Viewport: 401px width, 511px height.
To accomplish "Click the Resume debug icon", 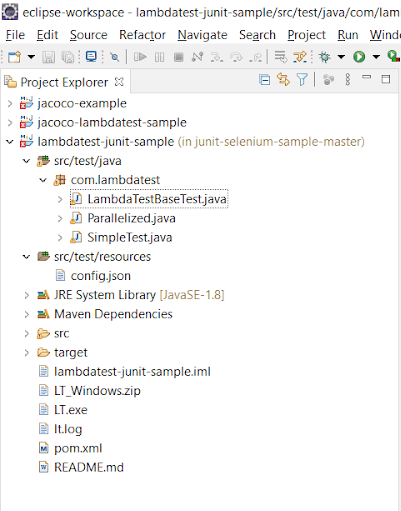I will (140, 57).
